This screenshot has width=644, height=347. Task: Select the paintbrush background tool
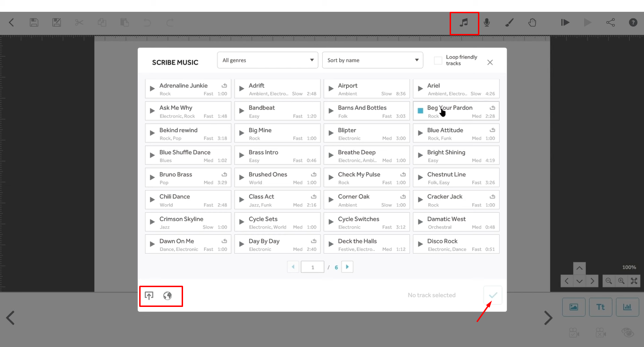[510, 23]
